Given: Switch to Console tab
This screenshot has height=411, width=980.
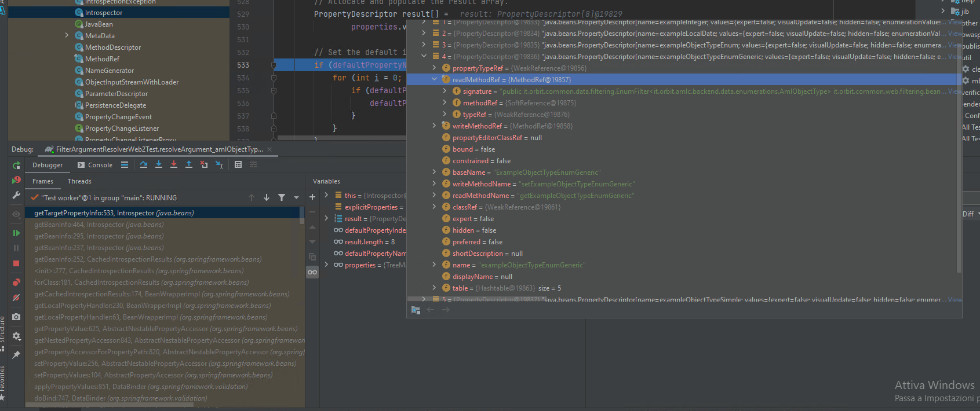Looking at the screenshot, I should click(x=96, y=165).
